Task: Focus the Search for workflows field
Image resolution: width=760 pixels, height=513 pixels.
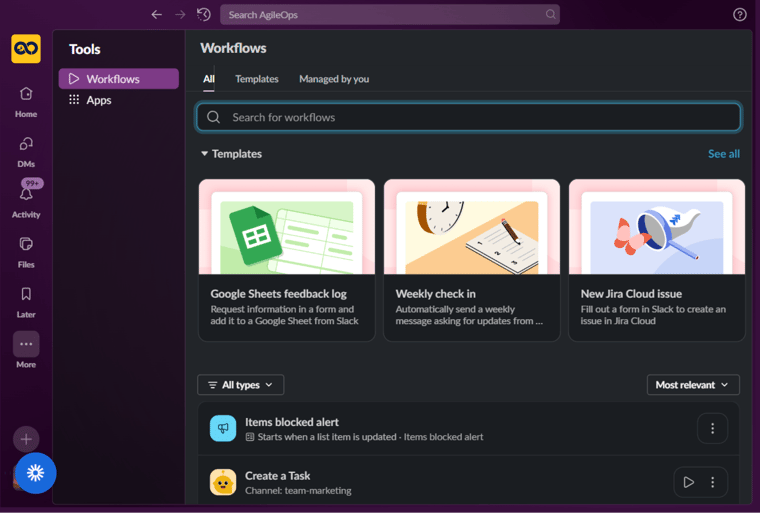Action: pos(469,117)
